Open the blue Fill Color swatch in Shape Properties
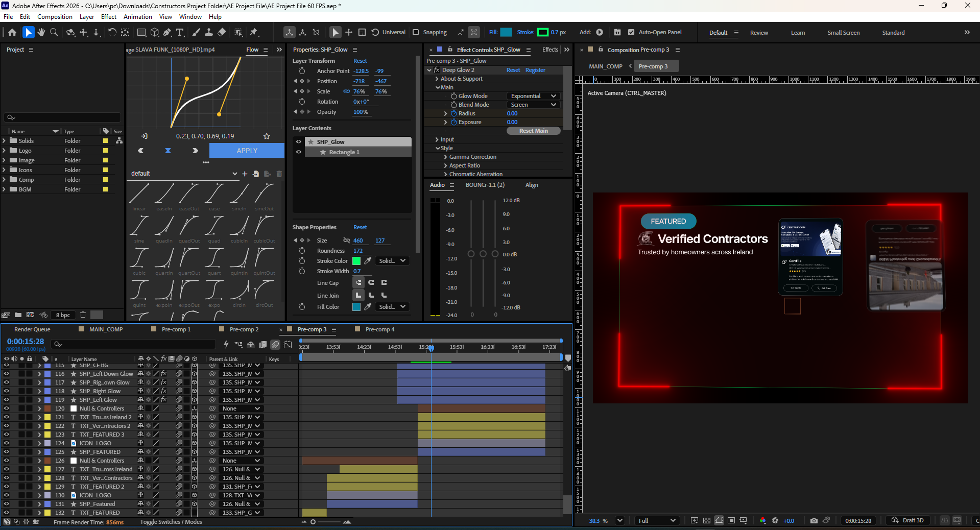Image resolution: width=980 pixels, height=530 pixels. click(356, 307)
